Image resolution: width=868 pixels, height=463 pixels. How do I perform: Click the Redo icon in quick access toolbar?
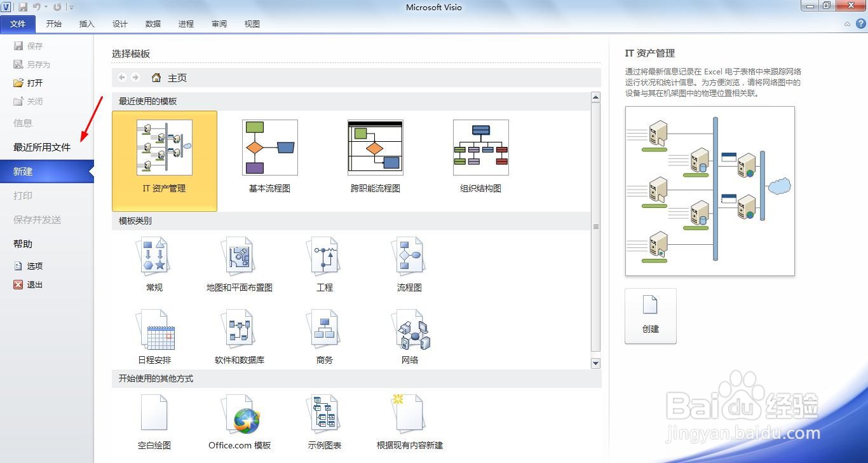click(57, 7)
